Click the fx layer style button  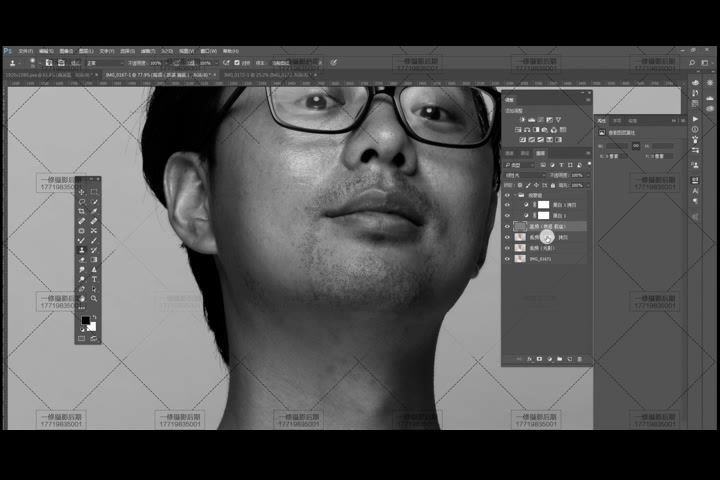[529, 359]
